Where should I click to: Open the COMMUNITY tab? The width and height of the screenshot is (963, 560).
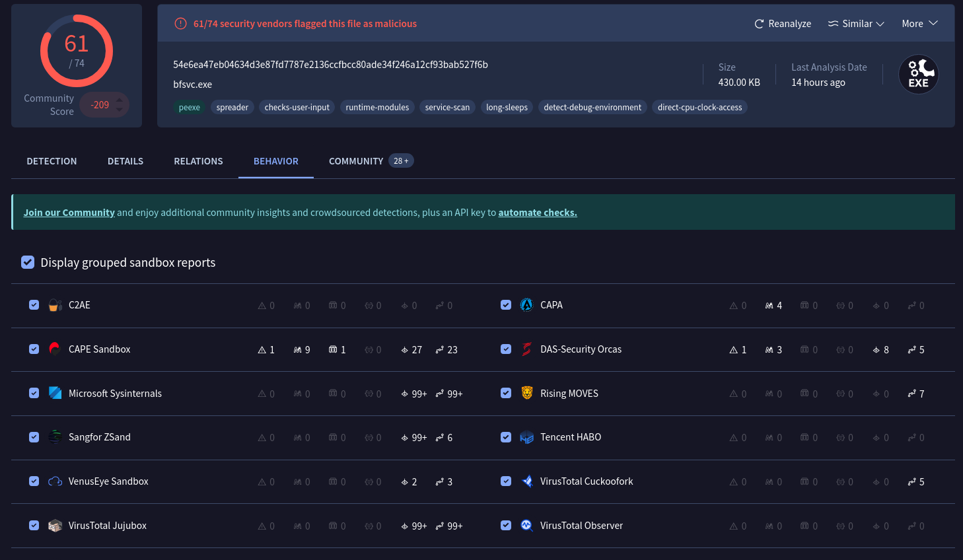click(x=371, y=161)
